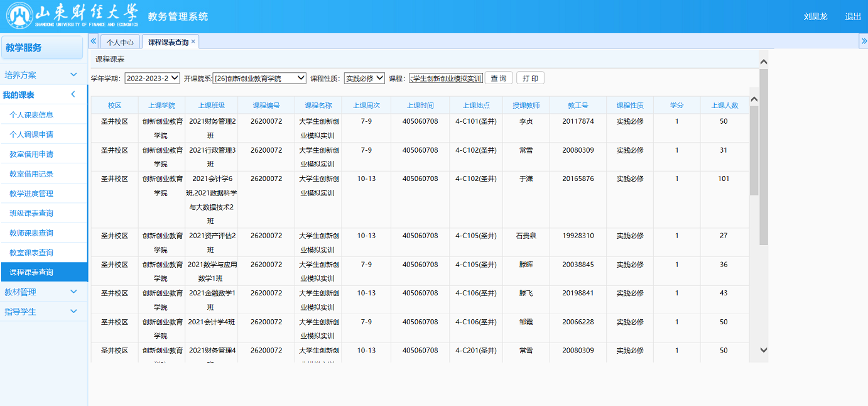868x406 pixels.
Task: Open the 学年学期 semester dropdown
Action: 152,79
